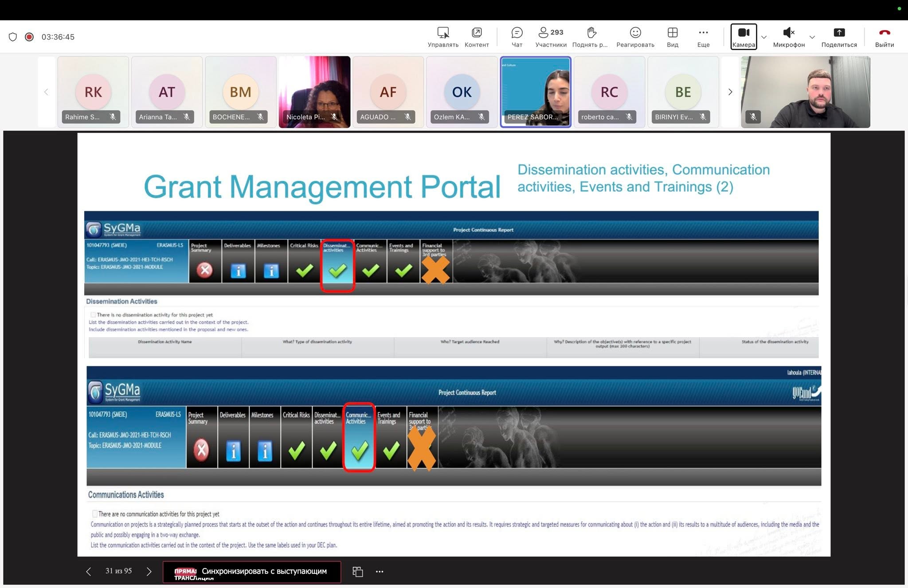The height and width of the screenshot is (588, 908).
Task: Expand the microphone options chevron
Action: click(x=812, y=37)
